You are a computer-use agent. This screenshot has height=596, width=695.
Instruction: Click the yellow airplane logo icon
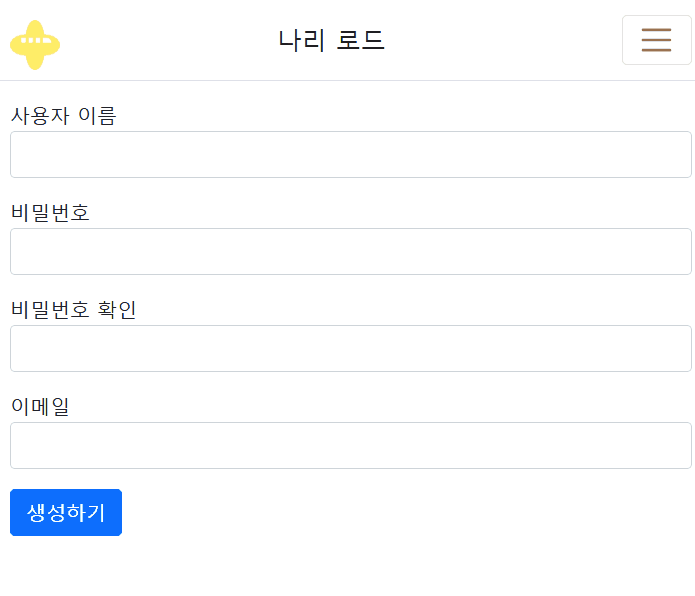(35, 45)
